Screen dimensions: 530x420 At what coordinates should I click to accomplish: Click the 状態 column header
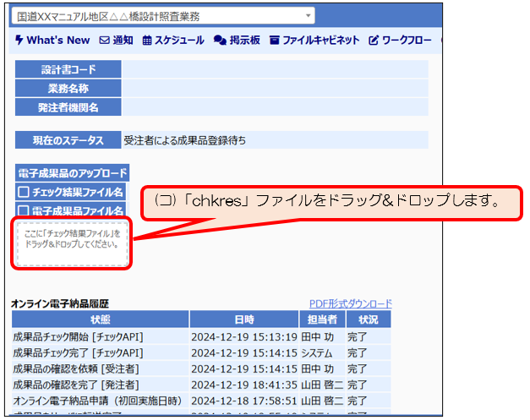point(100,319)
